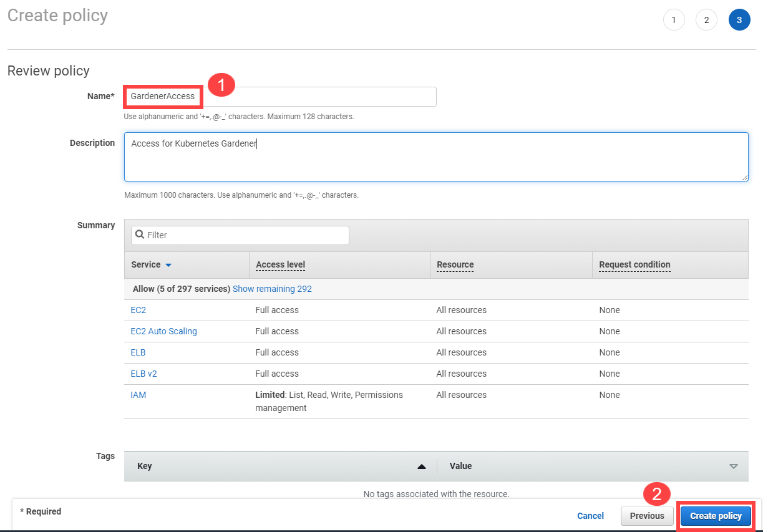763x532 pixels.
Task: Click the magnifier icon in Filter box
Action: pos(140,235)
